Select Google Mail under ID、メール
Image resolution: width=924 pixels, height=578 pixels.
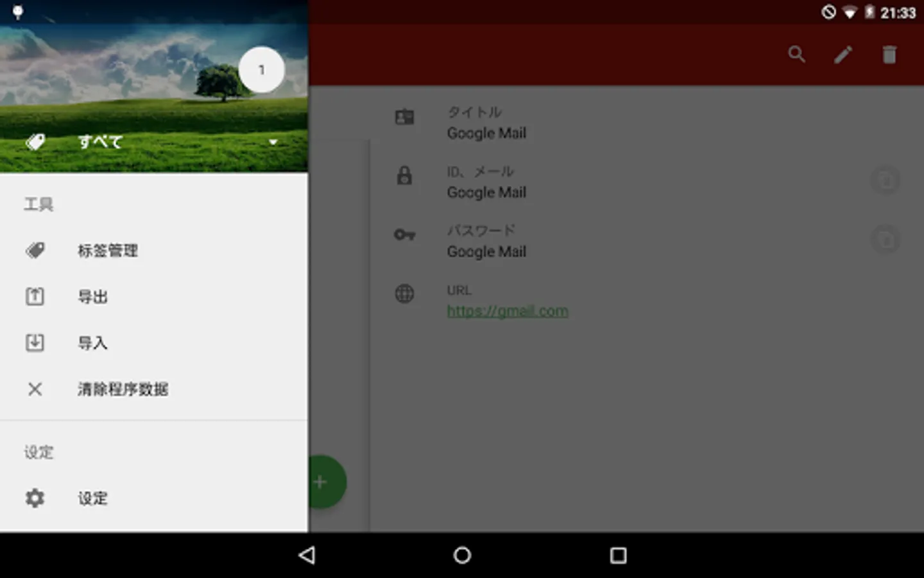(486, 193)
